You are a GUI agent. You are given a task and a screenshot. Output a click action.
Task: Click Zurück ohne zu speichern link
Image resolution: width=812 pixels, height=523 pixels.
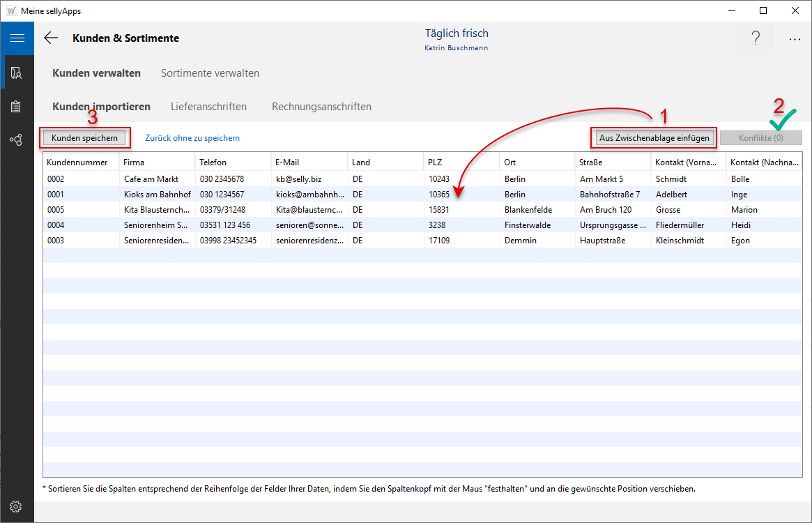(x=192, y=138)
